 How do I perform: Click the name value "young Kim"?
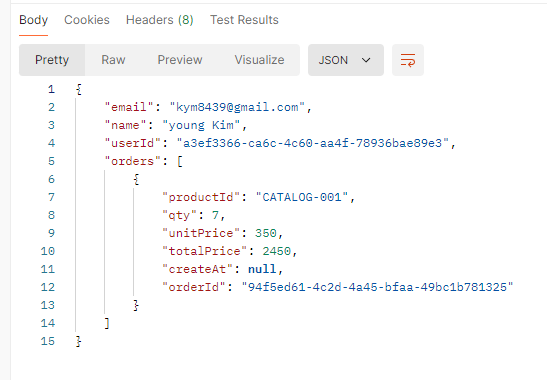tap(201, 125)
